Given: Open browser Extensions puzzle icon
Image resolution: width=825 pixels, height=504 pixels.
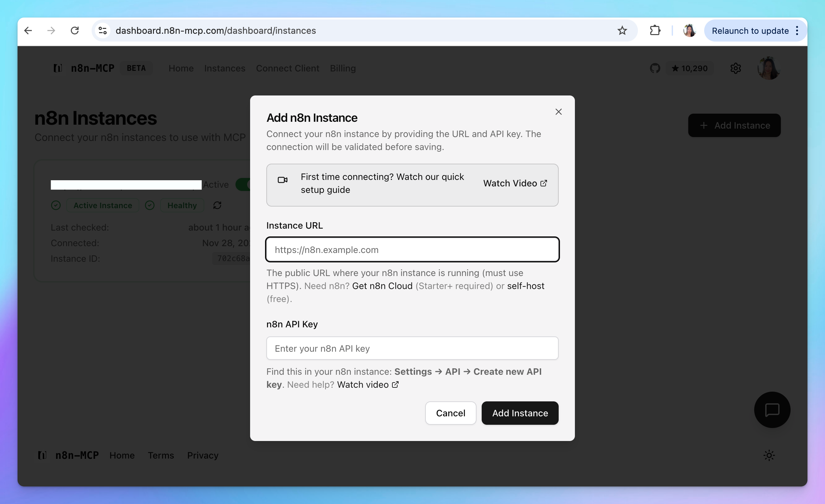Looking at the screenshot, I should click(x=654, y=31).
